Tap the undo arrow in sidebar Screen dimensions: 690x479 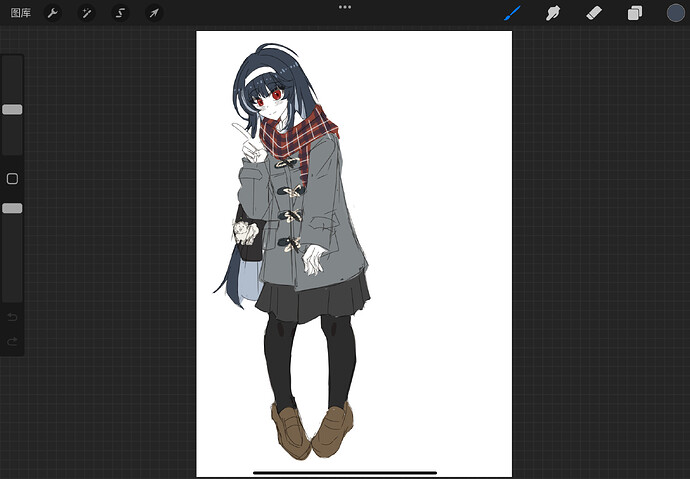point(12,317)
